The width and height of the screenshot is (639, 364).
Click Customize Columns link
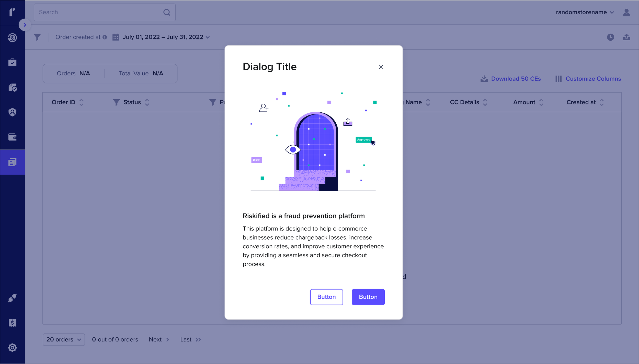tap(593, 79)
